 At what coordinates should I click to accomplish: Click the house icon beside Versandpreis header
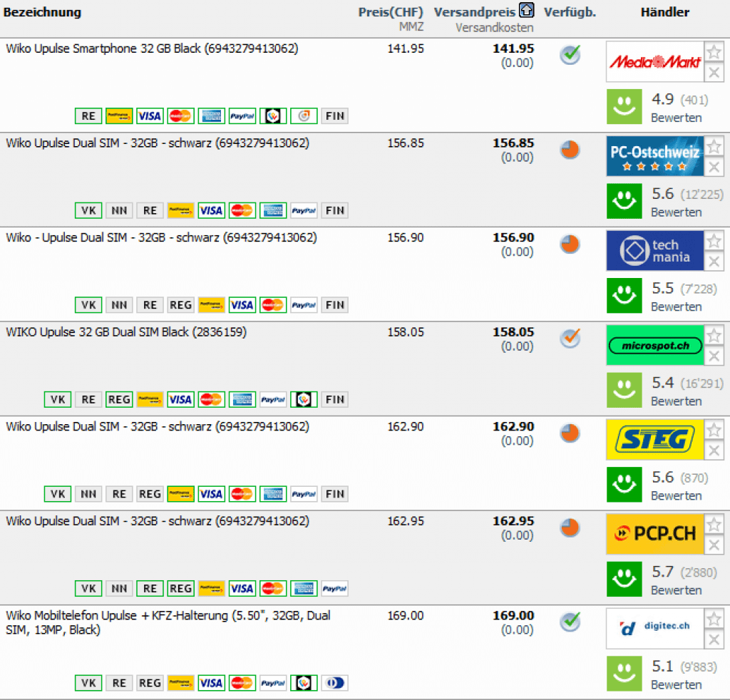tap(526, 11)
